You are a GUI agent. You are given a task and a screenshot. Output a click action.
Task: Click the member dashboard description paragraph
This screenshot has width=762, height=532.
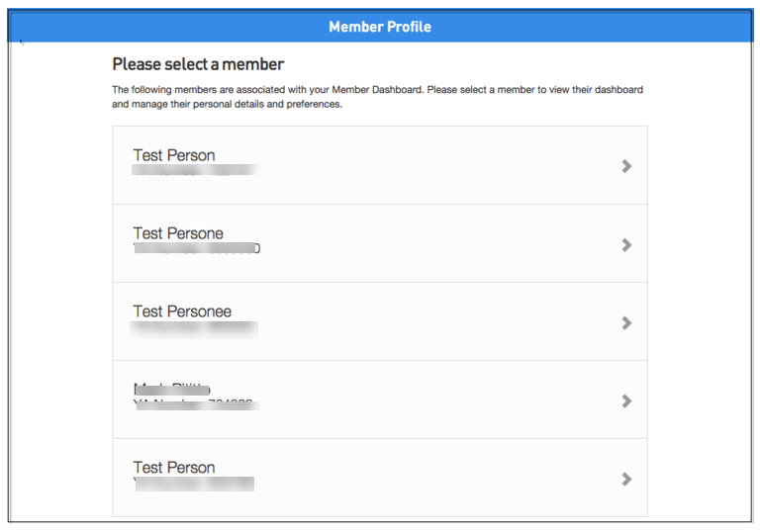coord(376,97)
